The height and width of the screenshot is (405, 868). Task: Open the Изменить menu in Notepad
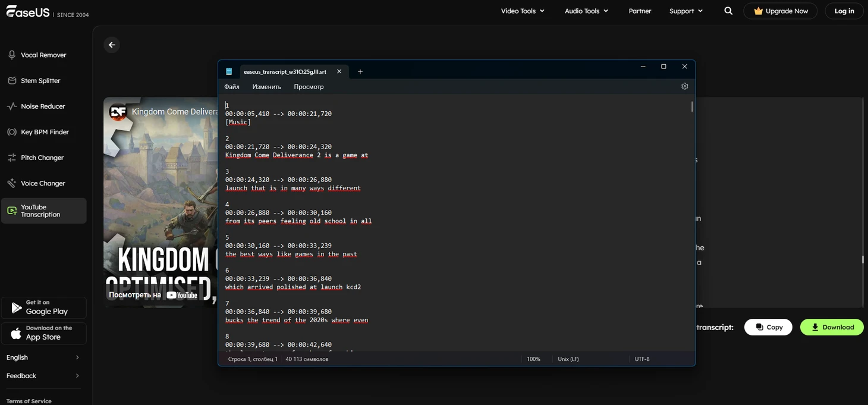(x=266, y=87)
